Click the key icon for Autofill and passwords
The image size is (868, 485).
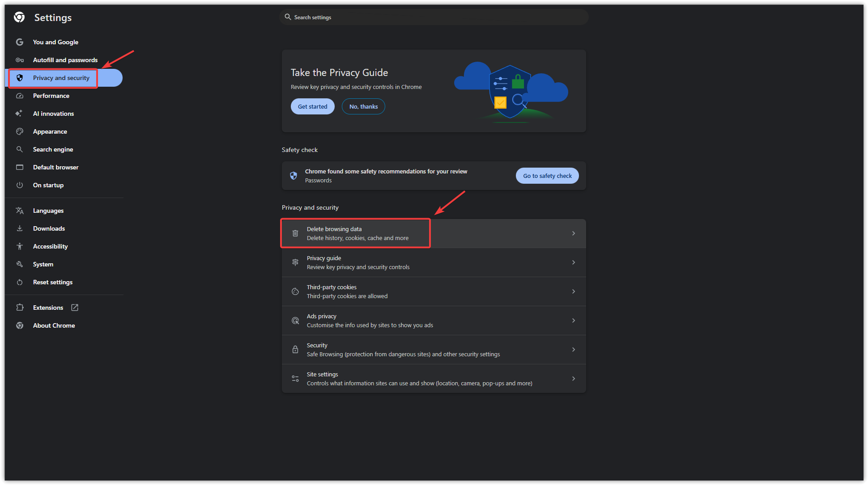coord(20,60)
